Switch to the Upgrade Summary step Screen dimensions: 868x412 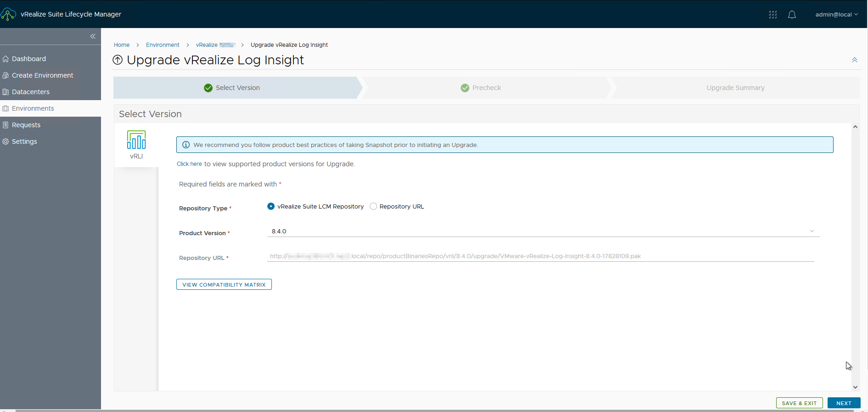point(735,88)
